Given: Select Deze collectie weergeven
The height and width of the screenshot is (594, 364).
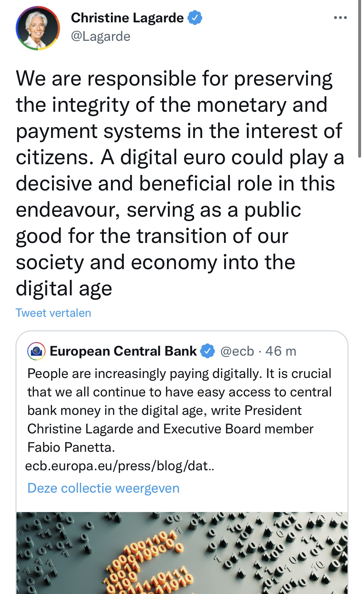Looking at the screenshot, I should click(x=103, y=488).
